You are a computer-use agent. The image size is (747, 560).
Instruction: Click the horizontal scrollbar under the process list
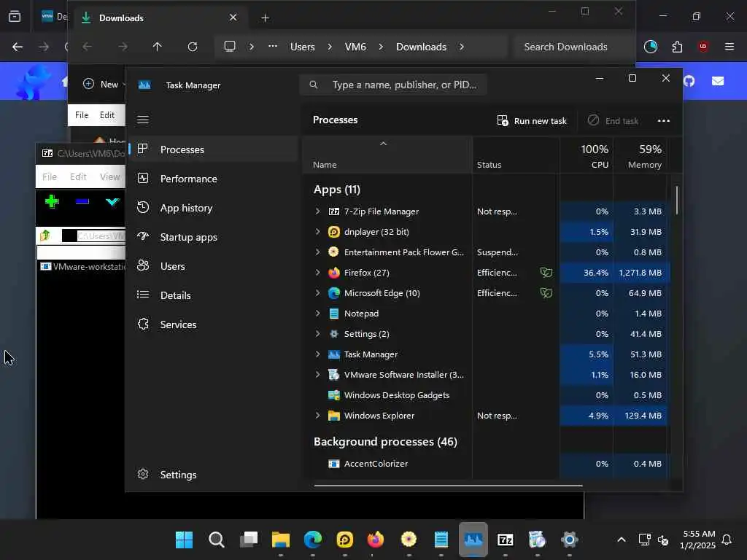(x=449, y=486)
